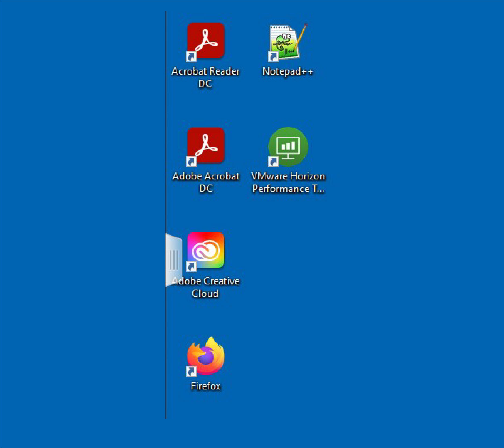The image size is (504, 448).
Task: Click shortcut arrow overlay on Acrobat Reader icon
Action: pos(191,57)
